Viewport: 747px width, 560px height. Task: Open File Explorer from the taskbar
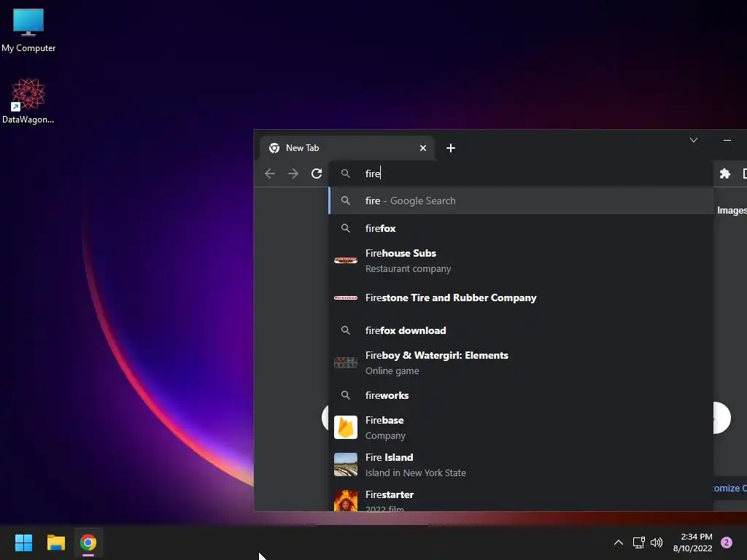55,542
